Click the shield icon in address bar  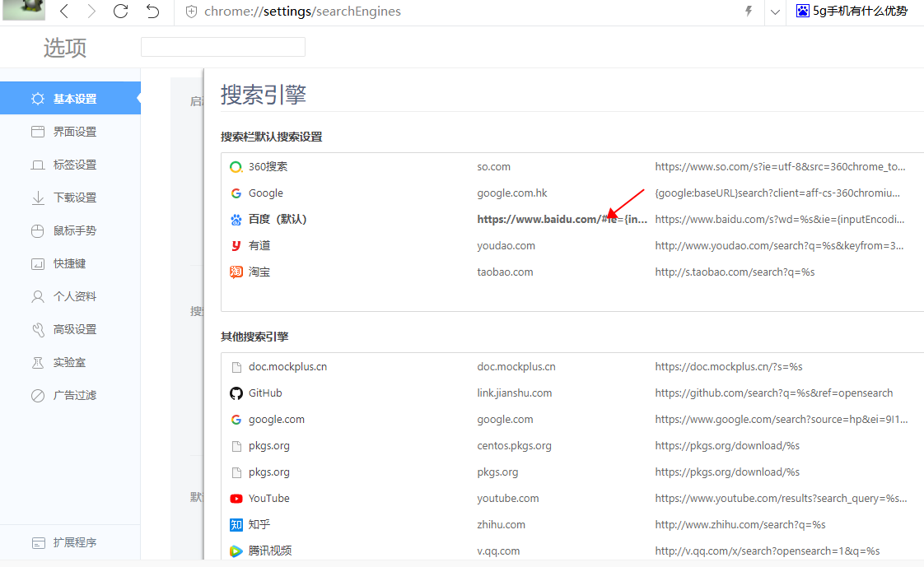pos(192,12)
